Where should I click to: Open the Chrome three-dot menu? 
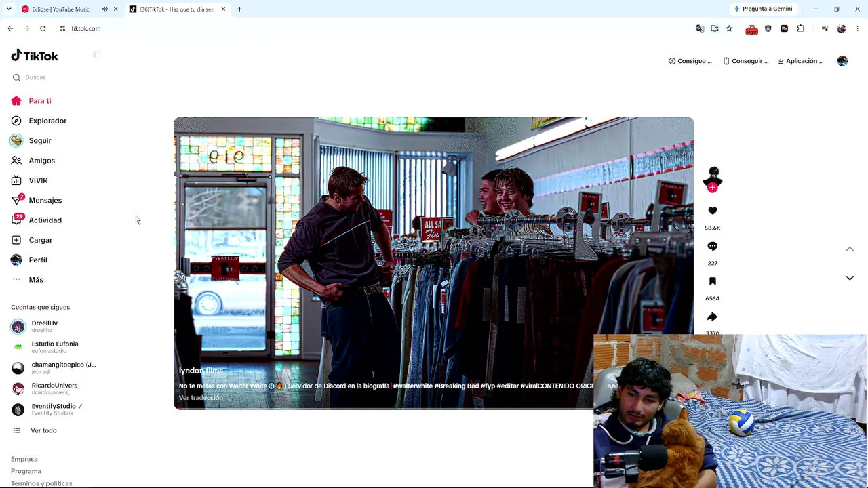tap(858, 28)
